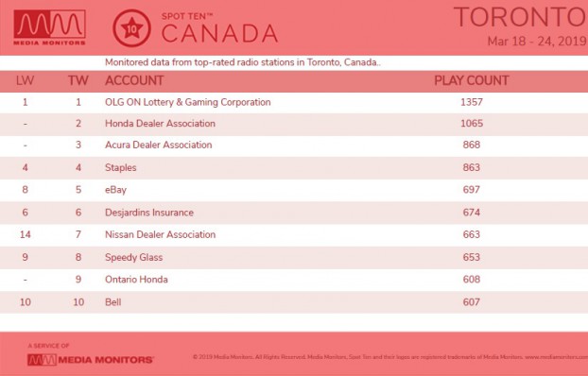Click the Speedy Glass account
This screenshot has height=376, width=588.
tap(134, 258)
